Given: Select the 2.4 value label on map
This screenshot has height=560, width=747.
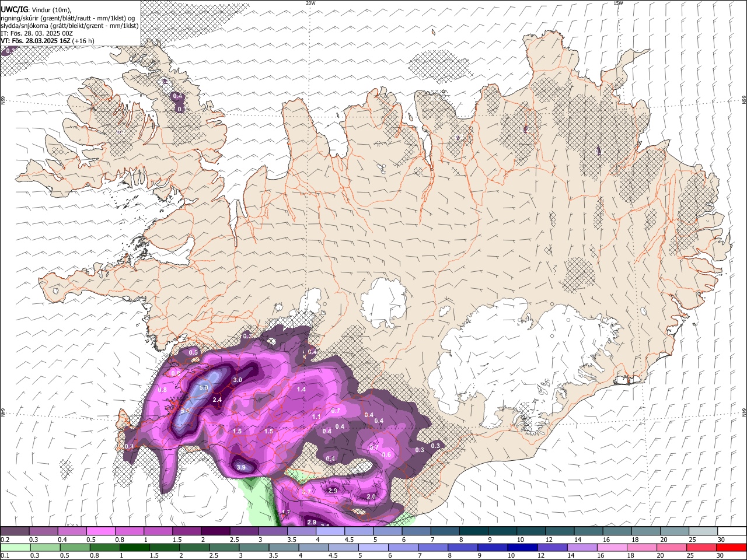Looking at the screenshot, I should [x=218, y=400].
